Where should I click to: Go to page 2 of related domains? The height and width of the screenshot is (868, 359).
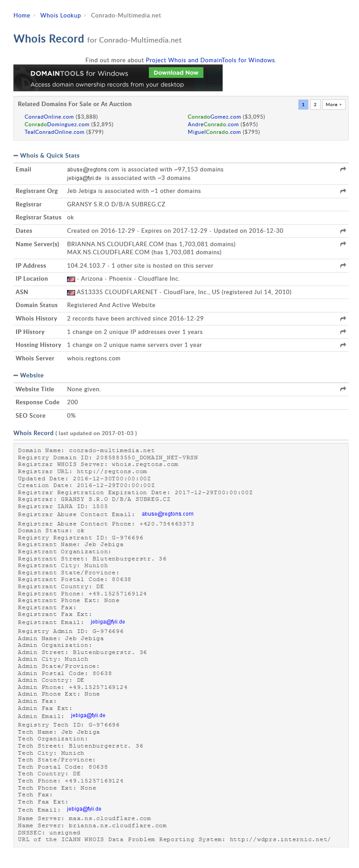click(315, 104)
